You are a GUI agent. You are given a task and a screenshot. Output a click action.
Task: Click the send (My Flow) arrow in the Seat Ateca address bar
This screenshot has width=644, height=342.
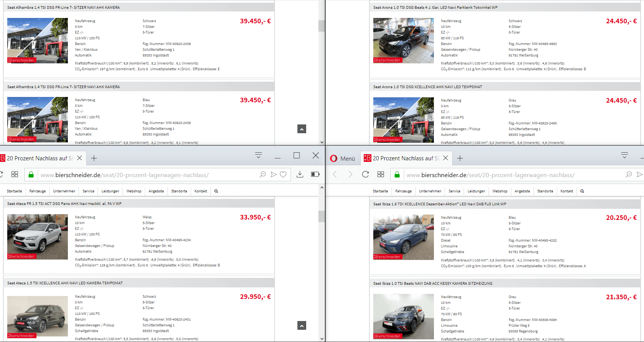pos(273,174)
